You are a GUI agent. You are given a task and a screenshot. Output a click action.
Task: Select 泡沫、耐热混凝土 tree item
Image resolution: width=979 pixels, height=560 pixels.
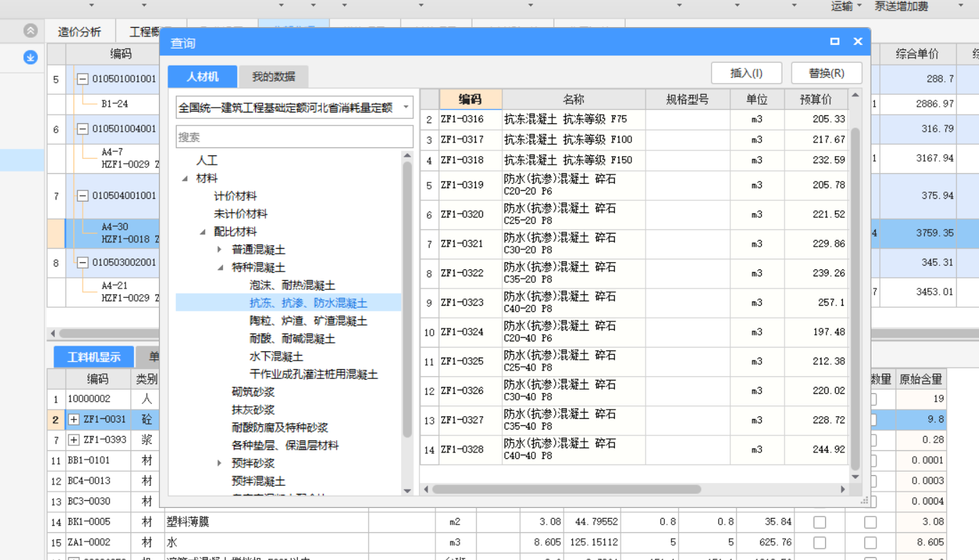coord(292,286)
